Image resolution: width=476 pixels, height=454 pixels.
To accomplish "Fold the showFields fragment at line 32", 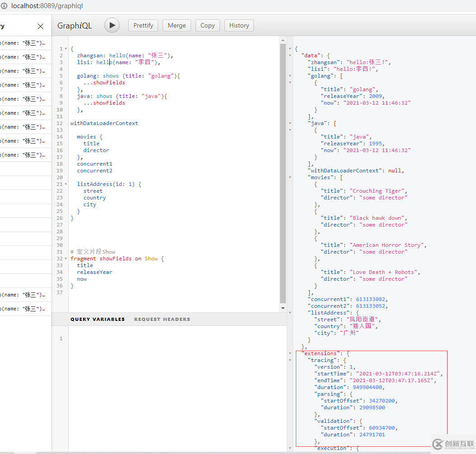I will click(x=66, y=259).
